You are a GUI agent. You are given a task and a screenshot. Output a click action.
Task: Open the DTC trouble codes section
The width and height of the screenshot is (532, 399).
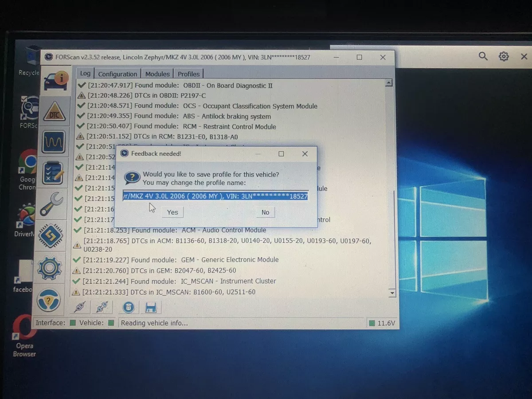[x=55, y=111]
